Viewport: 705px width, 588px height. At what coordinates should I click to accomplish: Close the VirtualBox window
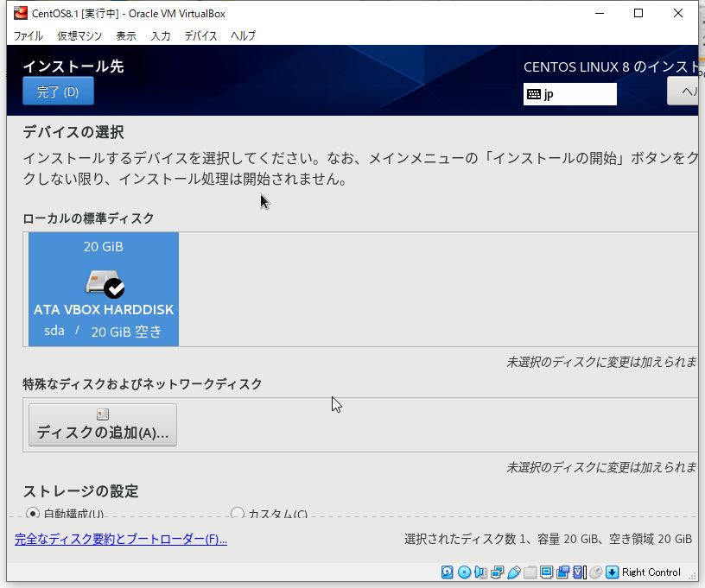(678, 13)
